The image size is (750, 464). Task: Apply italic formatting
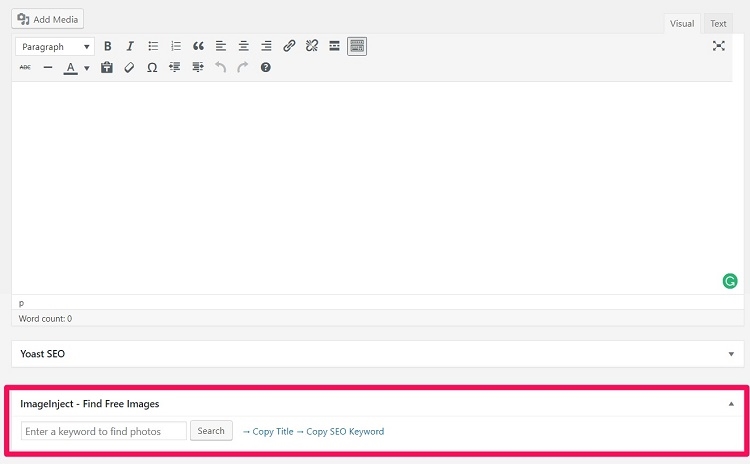130,46
